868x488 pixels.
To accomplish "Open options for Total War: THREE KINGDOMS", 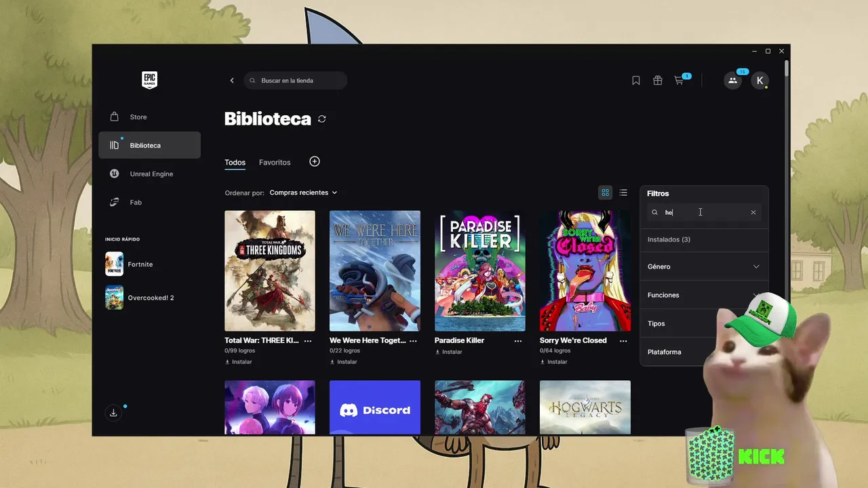I will 308,341.
